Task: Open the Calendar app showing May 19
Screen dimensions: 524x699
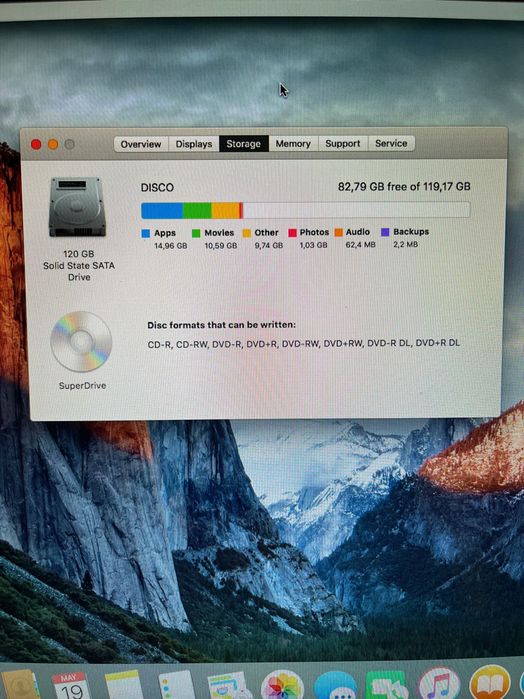Action: tap(70, 686)
